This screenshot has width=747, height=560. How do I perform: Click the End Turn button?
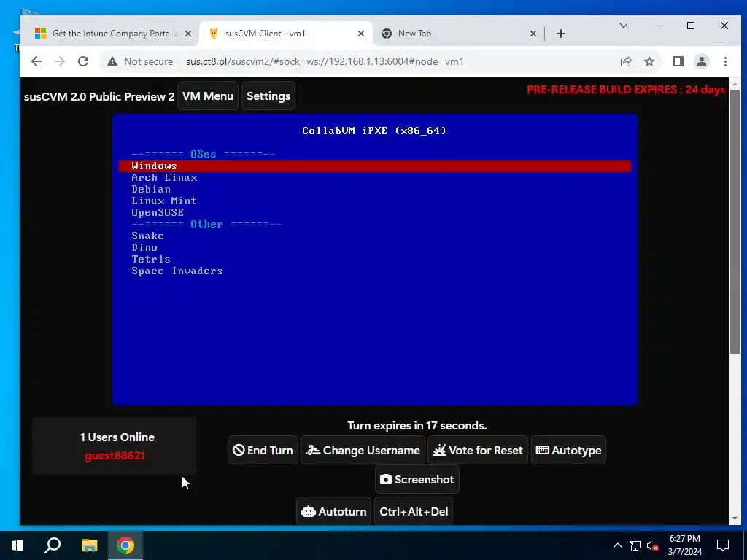click(x=263, y=450)
